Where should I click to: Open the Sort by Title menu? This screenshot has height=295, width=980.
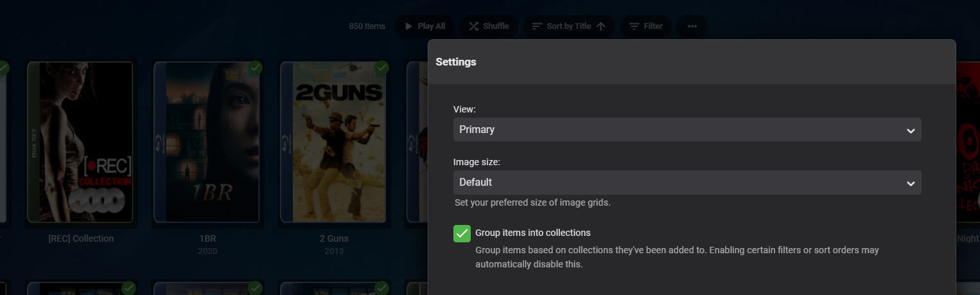point(568,26)
